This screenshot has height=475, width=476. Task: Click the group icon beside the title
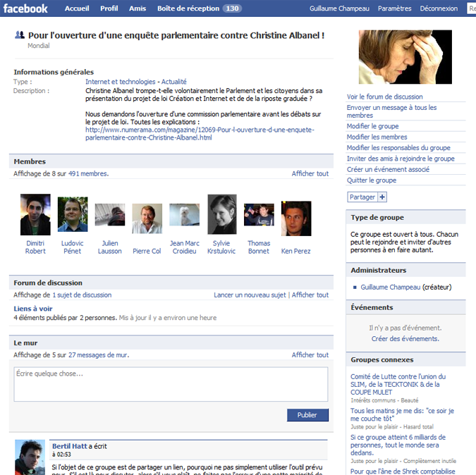20,35
